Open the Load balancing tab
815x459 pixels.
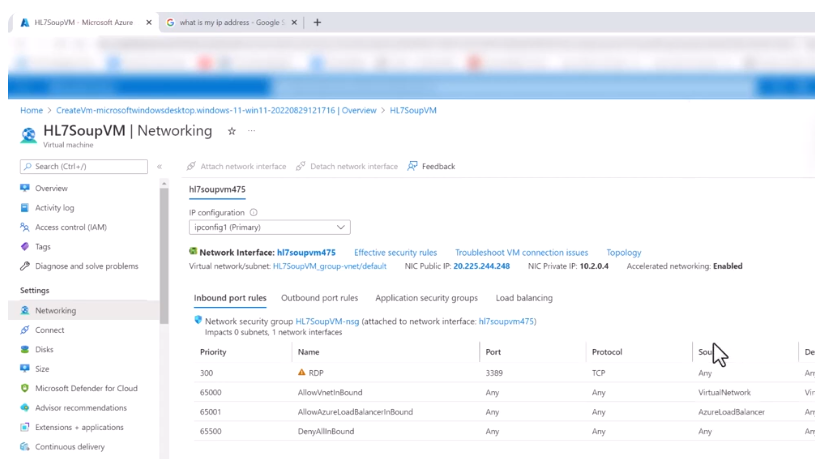(x=524, y=298)
